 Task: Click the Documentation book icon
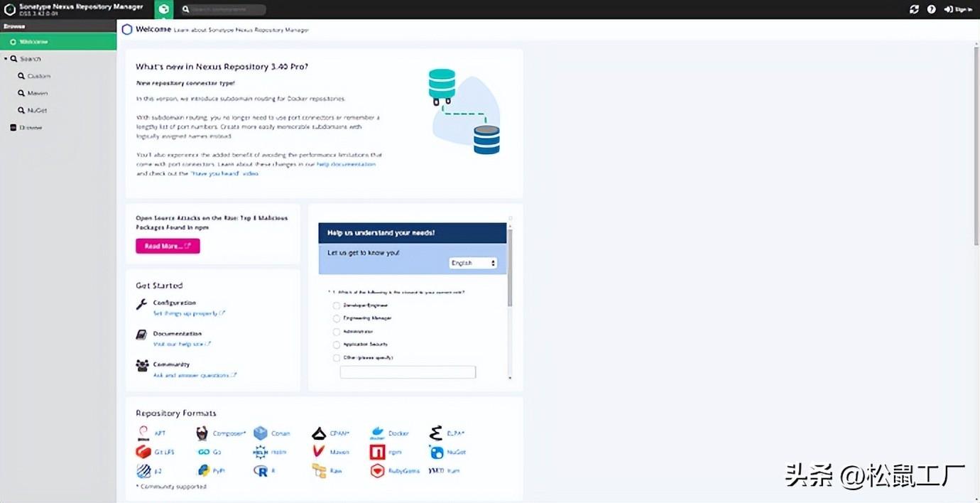141,335
